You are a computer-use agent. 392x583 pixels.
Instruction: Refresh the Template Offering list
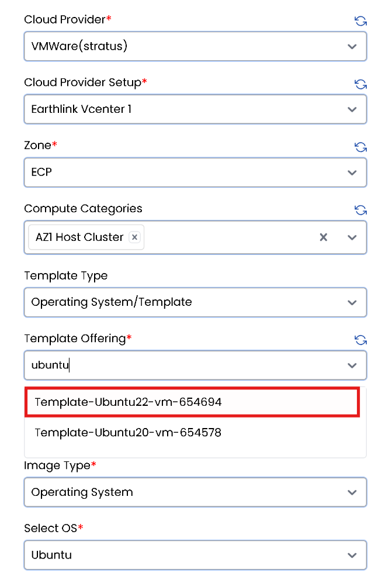361,340
